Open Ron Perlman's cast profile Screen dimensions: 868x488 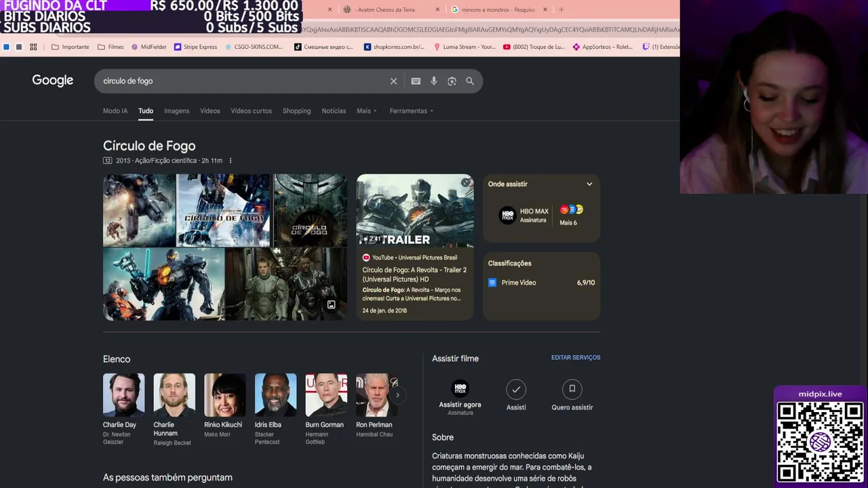[x=376, y=406]
